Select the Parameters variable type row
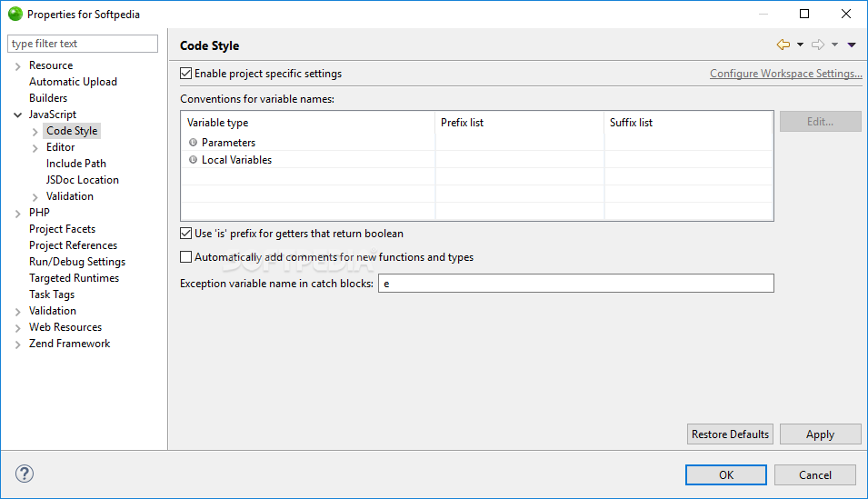868x499 pixels. (x=476, y=143)
